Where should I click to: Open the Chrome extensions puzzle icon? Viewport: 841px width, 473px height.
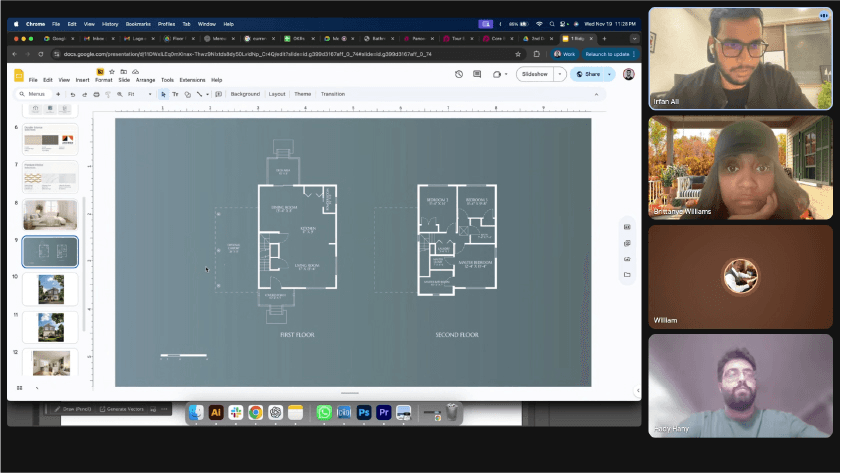pos(536,54)
